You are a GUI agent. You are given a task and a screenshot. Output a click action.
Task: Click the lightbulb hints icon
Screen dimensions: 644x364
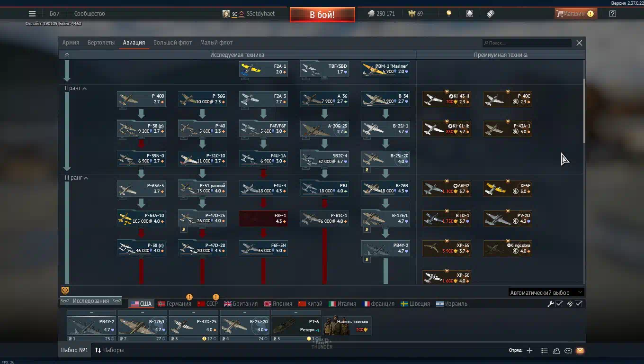449,14
